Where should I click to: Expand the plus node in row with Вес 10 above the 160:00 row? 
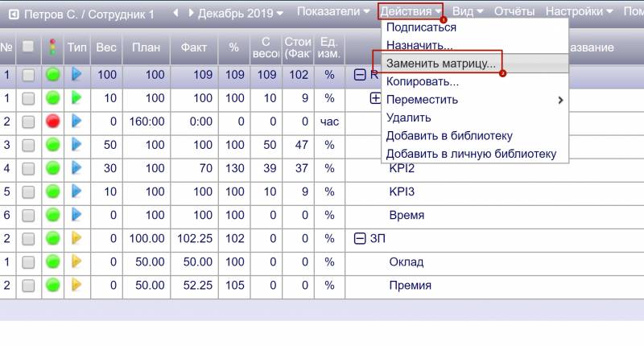click(375, 98)
